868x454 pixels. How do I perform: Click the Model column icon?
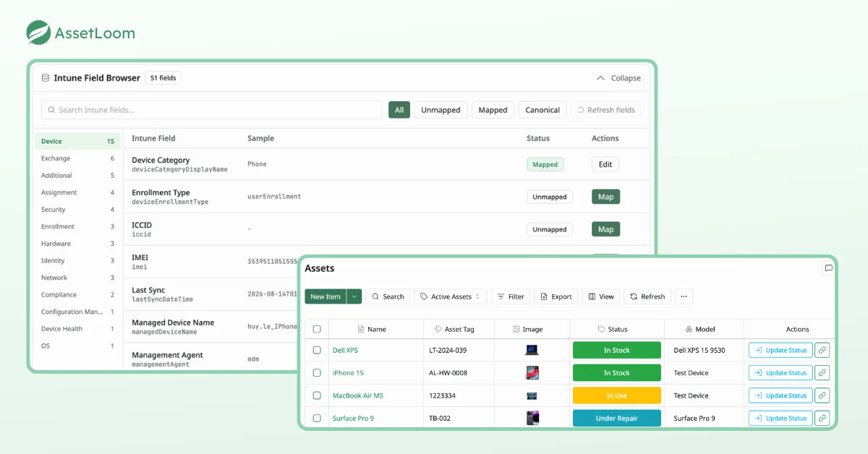pyautogui.click(x=689, y=329)
